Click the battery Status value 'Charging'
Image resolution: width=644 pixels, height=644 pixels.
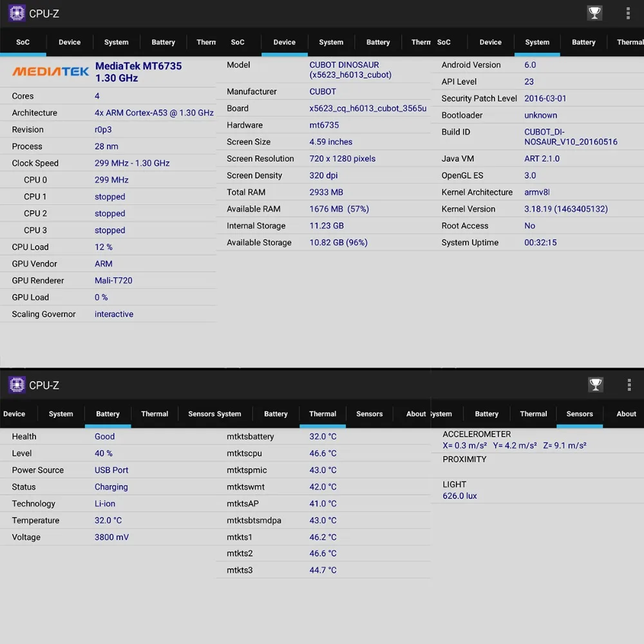pos(111,487)
